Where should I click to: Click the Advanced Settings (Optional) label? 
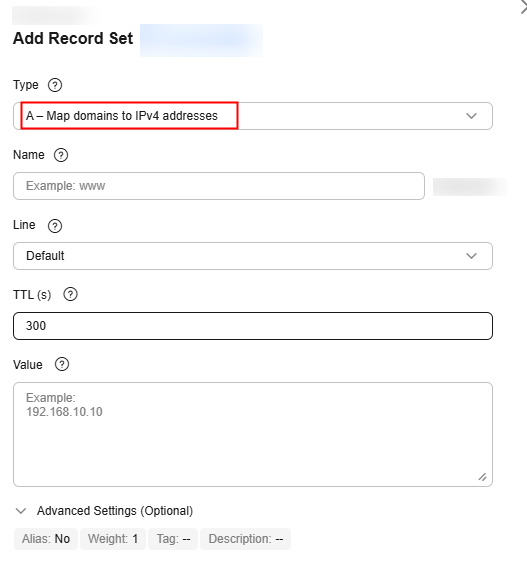(115, 511)
